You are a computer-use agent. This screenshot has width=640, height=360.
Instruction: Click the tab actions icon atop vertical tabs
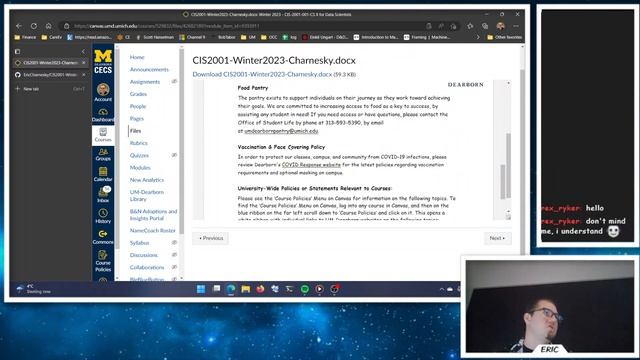tap(17, 51)
